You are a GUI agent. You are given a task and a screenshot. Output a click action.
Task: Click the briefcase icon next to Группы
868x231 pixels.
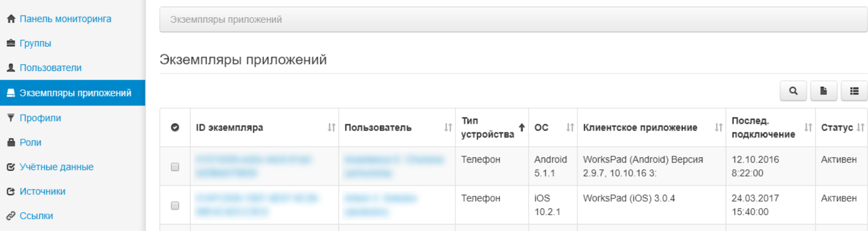[x=11, y=43]
